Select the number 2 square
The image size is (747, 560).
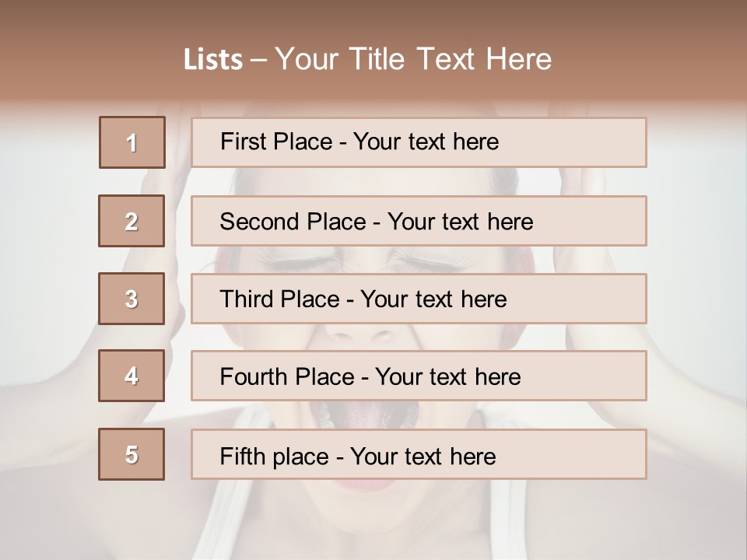[132, 221]
